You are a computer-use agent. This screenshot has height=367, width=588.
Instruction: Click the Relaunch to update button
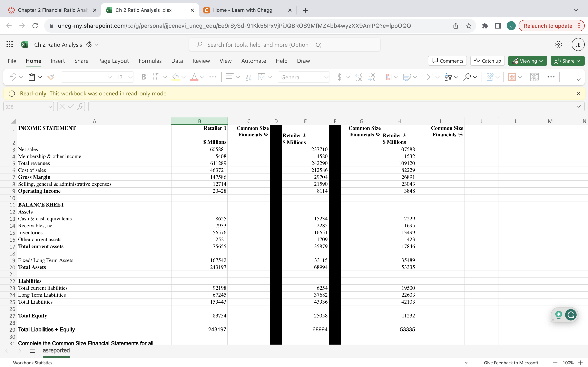pos(548,26)
